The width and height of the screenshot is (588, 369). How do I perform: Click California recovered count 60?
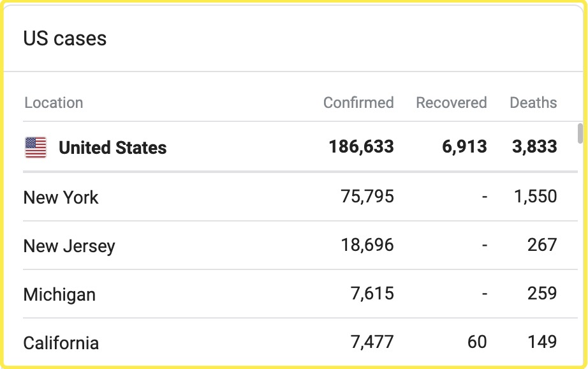(x=477, y=342)
